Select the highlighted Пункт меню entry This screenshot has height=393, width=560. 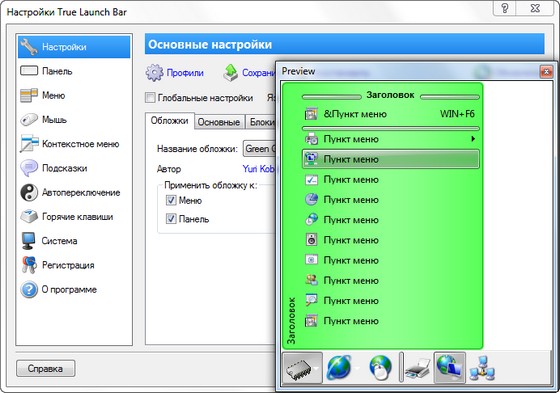tap(390, 159)
